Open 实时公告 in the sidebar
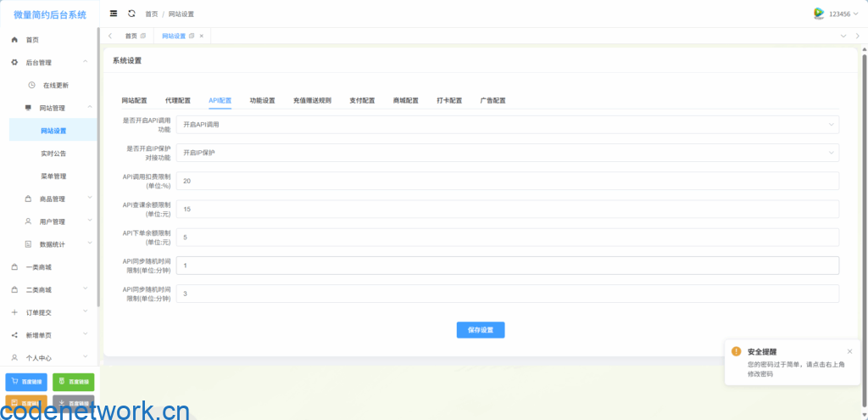 (53, 154)
